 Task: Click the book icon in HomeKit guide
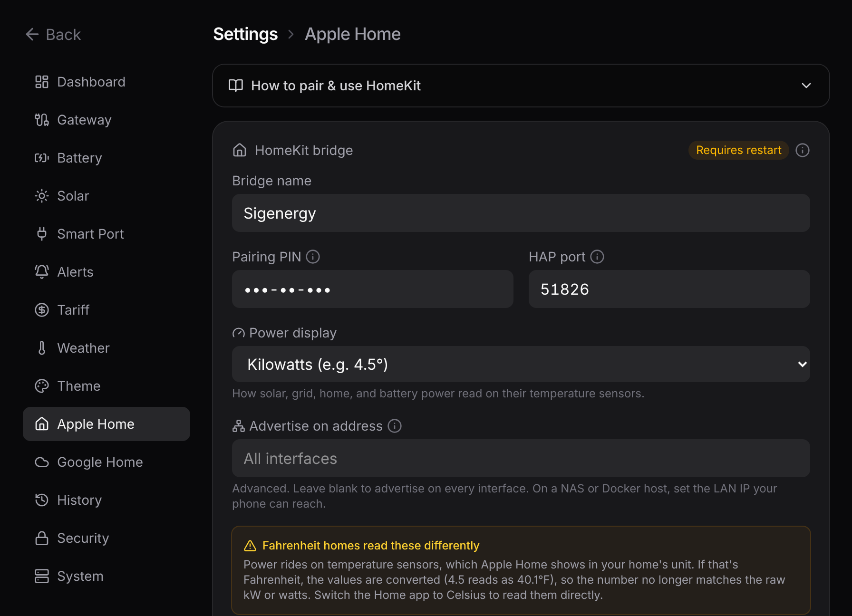coord(236,86)
